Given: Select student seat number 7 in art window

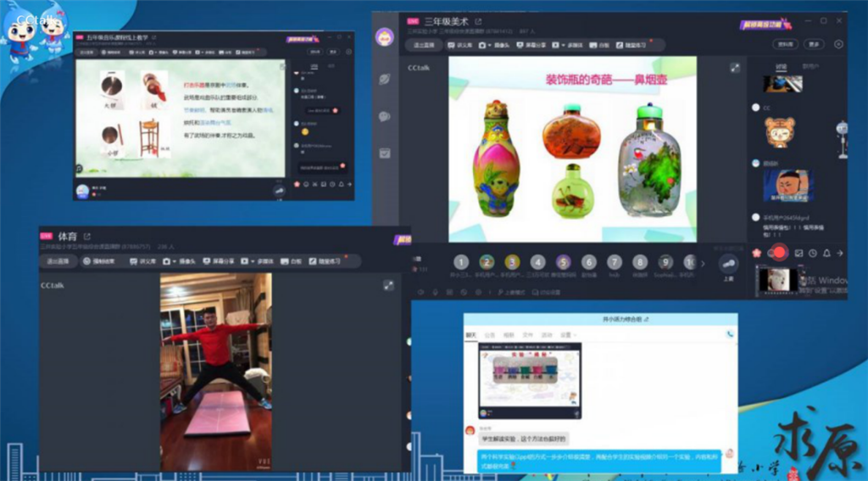Looking at the screenshot, I should (614, 261).
